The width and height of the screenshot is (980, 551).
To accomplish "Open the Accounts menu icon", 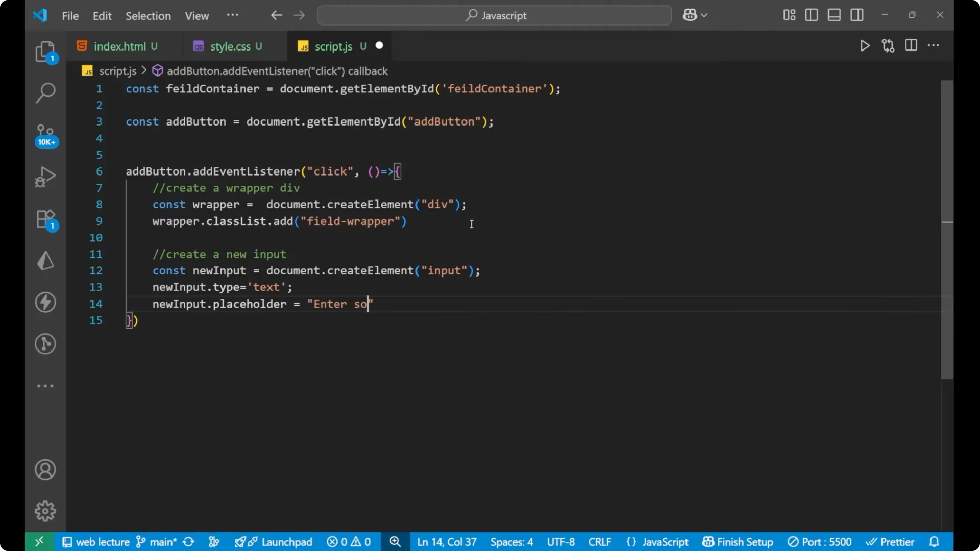I will coord(45,469).
